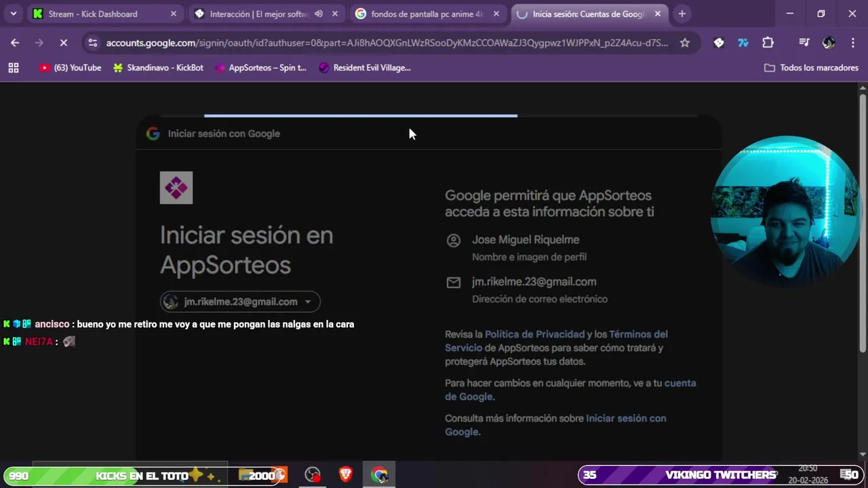Image resolution: width=868 pixels, height=488 pixels.
Task: Open the Extensions puzzle menu
Action: pyautogui.click(x=768, y=43)
